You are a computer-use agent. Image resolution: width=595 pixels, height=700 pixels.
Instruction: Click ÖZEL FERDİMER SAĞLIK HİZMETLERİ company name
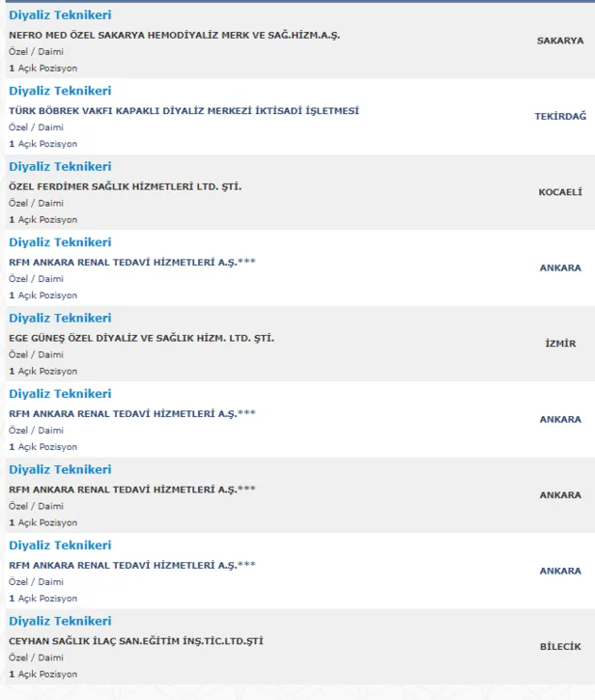pyautogui.click(x=125, y=186)
